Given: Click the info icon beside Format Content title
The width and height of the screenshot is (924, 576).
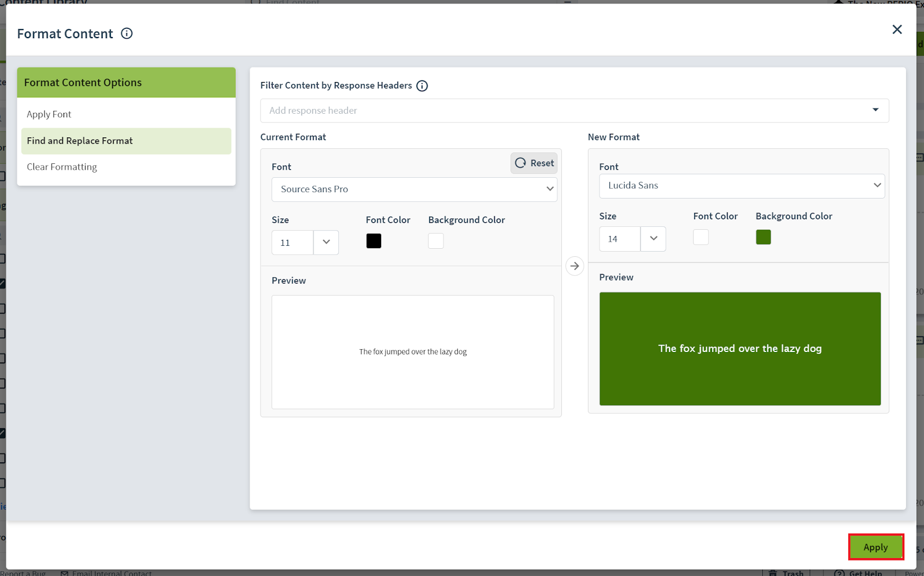Looking at the screenshot, I should click(x=126, y=33).
